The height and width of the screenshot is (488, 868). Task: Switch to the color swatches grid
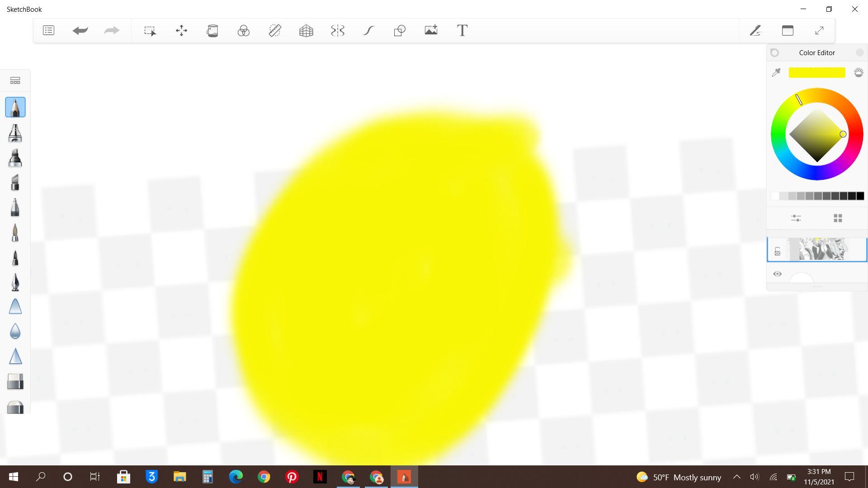click(x=838, y=218)
